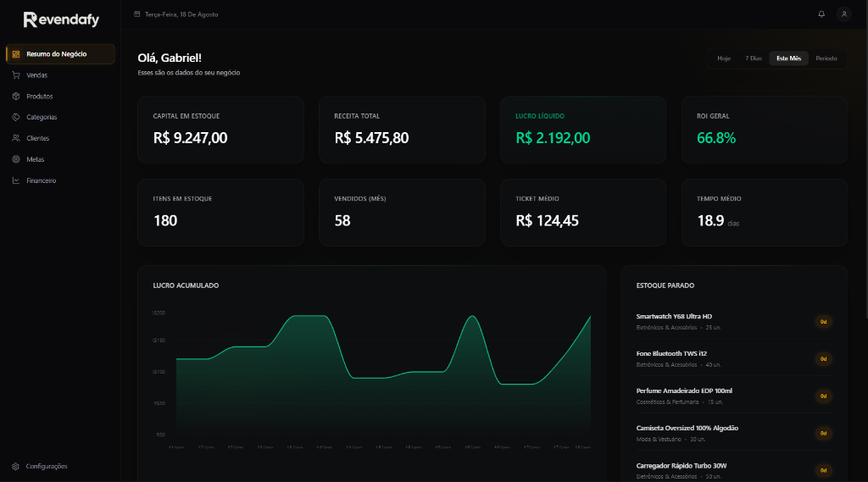Click the calendar icon beside date
The width and height of the screenshot is (868, 482).
[137, 14]
